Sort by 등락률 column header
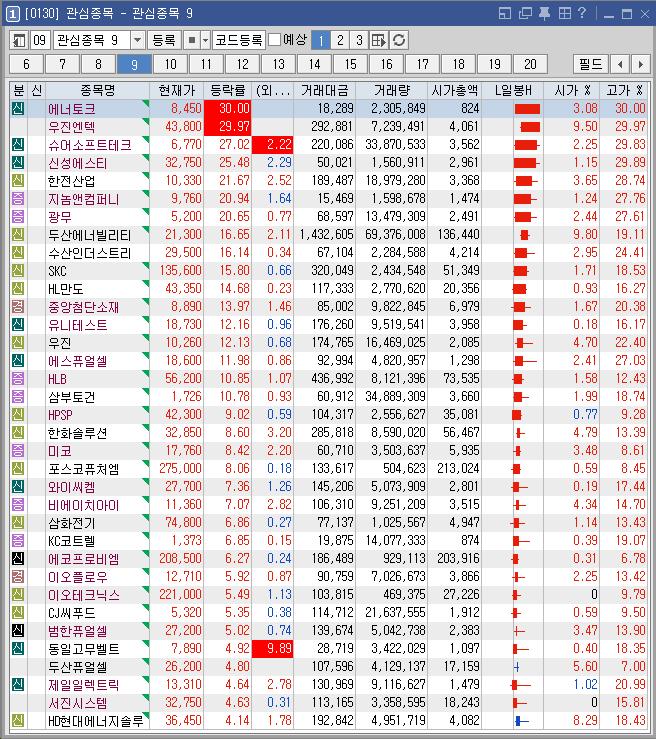 228,90
